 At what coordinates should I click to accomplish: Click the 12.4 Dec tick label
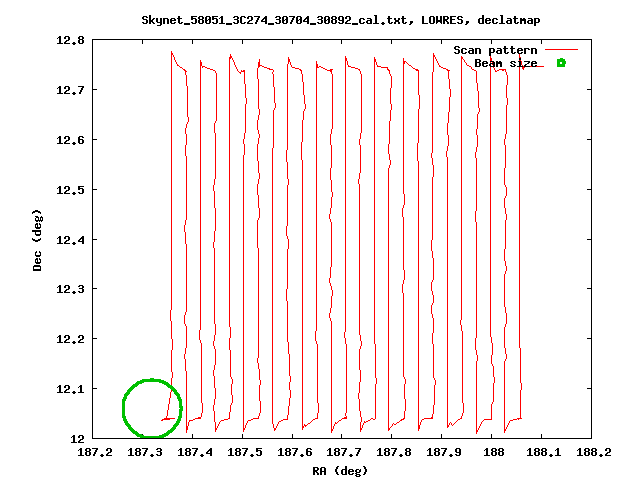click(70, 240)
